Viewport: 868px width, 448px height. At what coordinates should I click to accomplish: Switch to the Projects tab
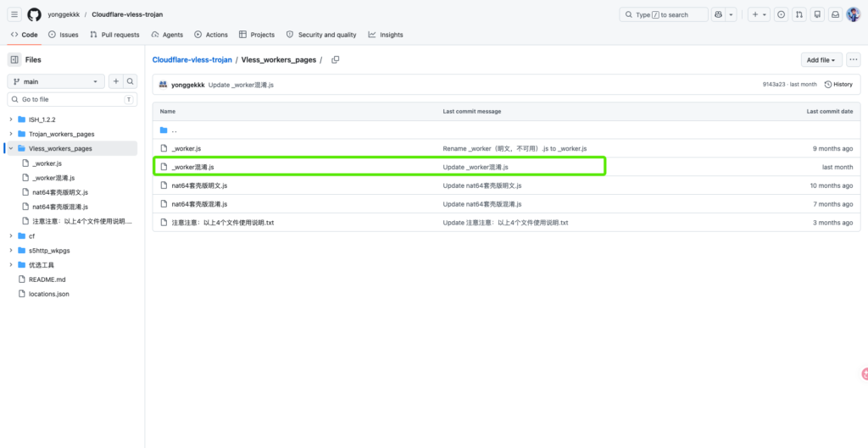[257, 34]
